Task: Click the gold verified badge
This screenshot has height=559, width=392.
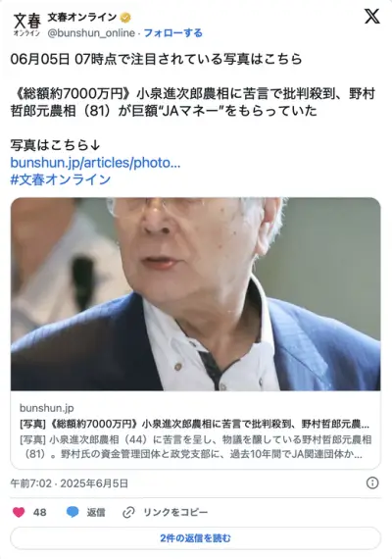Action: point(125,17)
